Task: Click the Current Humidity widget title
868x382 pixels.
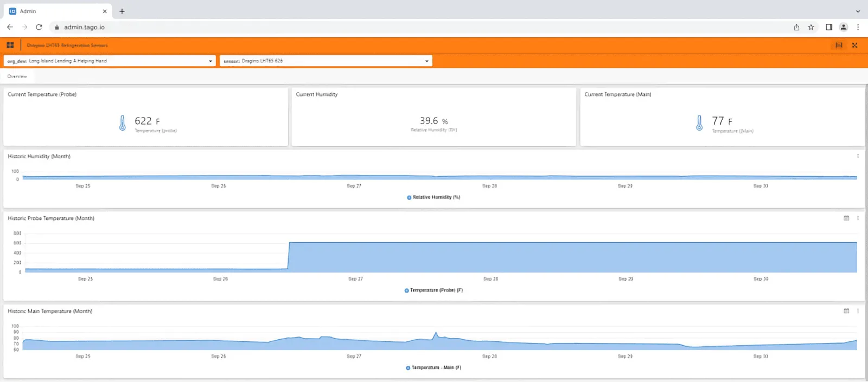Action: [x=317, y=94]
